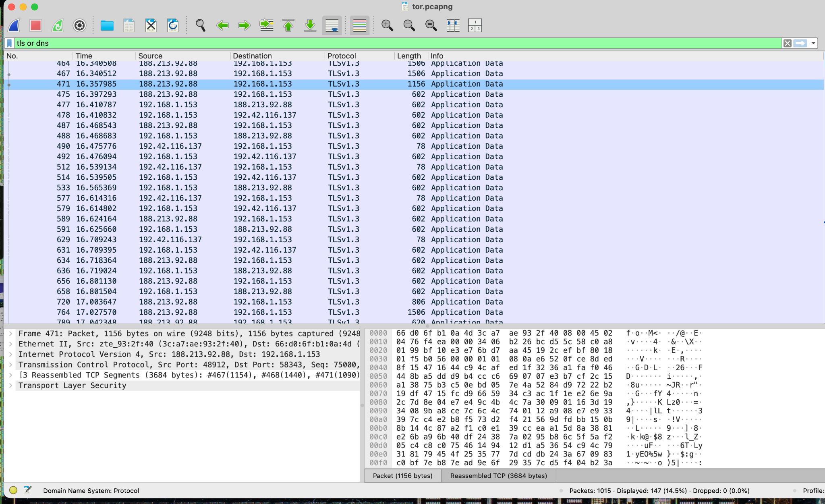Sort by the Source column header
The width and height of the screenshot is (825, 504).
point(182,56)
